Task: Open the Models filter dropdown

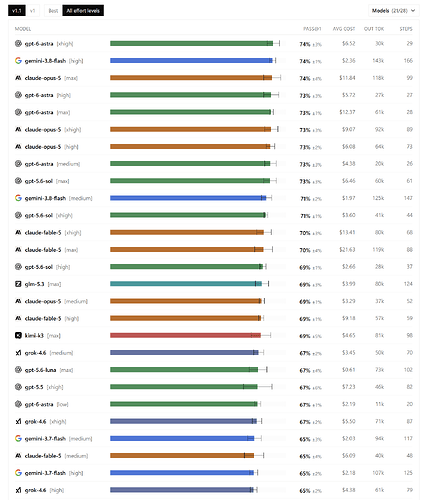Action: click(x=394, y=11)
